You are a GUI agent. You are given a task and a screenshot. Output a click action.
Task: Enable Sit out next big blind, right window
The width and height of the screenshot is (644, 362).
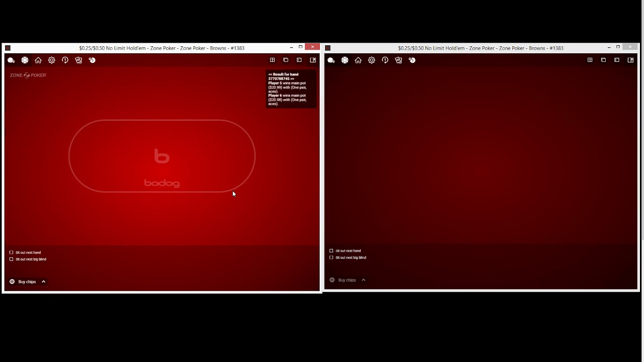click(331, 257)
